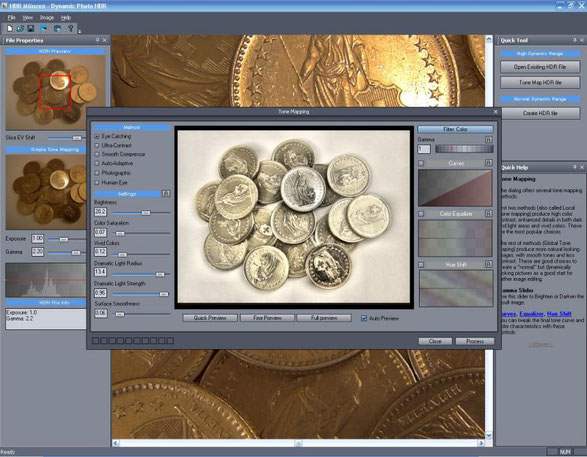Open the Curves help link
This screenshot has height=457, width=587.
[509, 314]
